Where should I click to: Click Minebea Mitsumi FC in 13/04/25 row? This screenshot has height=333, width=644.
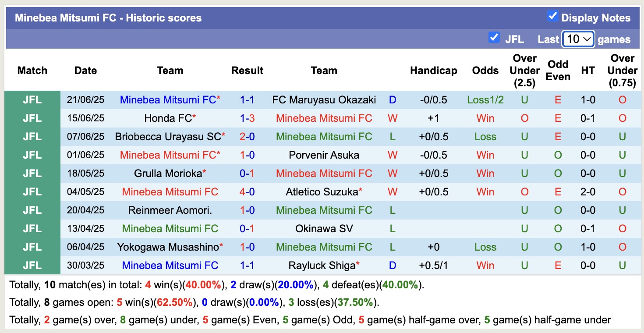170,229
